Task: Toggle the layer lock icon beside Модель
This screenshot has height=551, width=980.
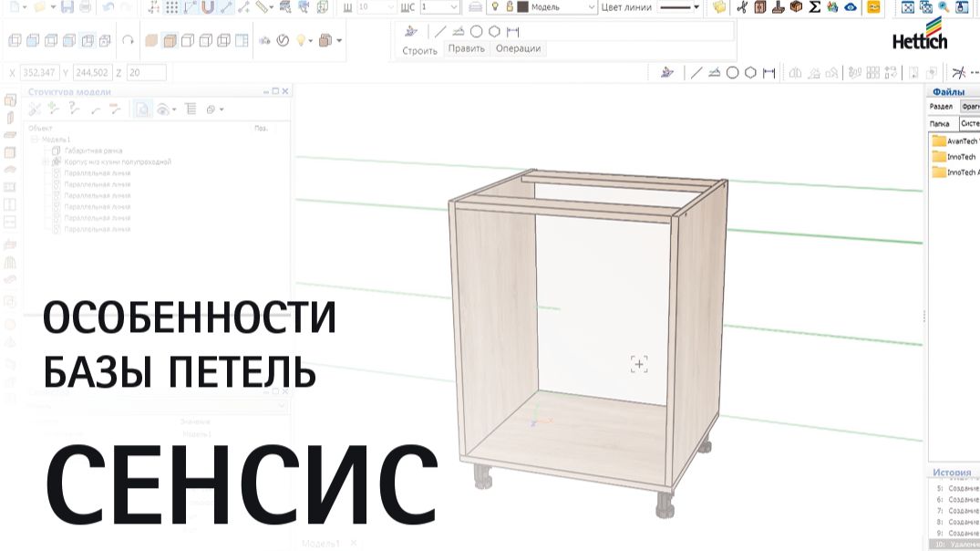Action: click(510, 7)
